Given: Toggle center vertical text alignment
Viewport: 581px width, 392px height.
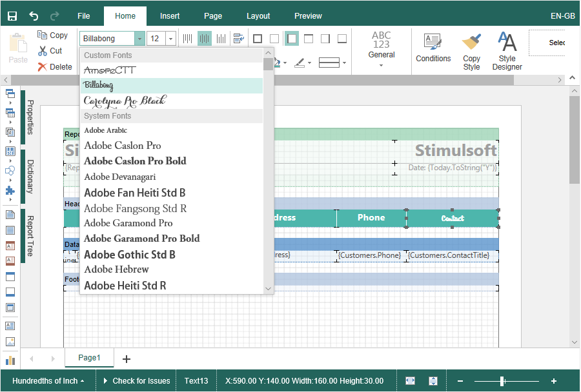Looking at the screenshot, I should tap(205, 39).
